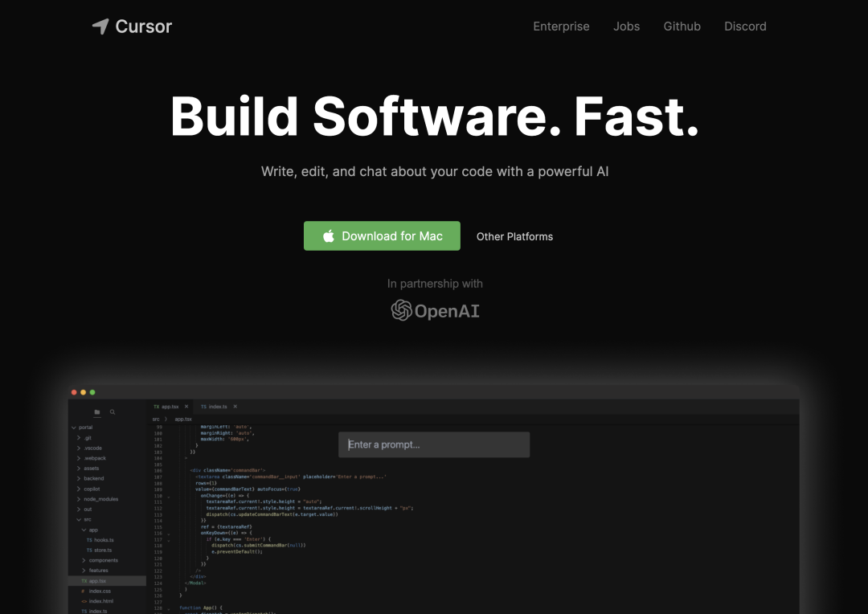Open the Jobs page
This screenshot has width=868, height=614.
[x=626, y=26]
